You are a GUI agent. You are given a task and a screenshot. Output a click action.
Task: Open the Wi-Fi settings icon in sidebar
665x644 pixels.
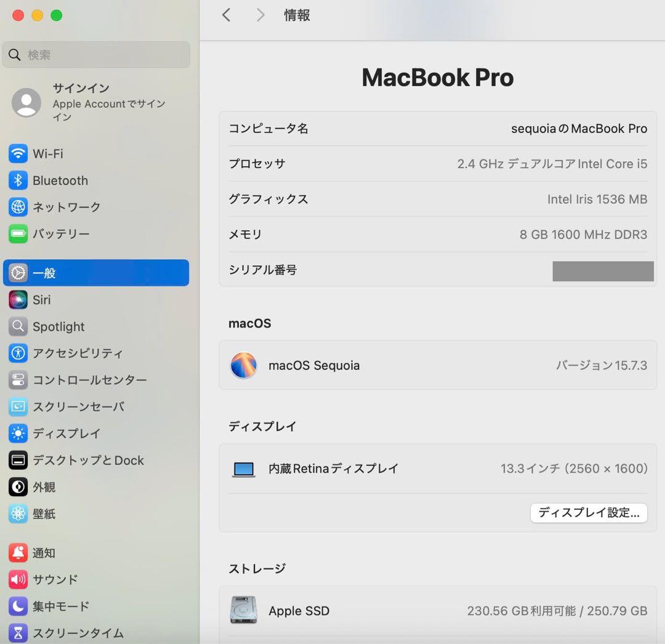[18, 153]
